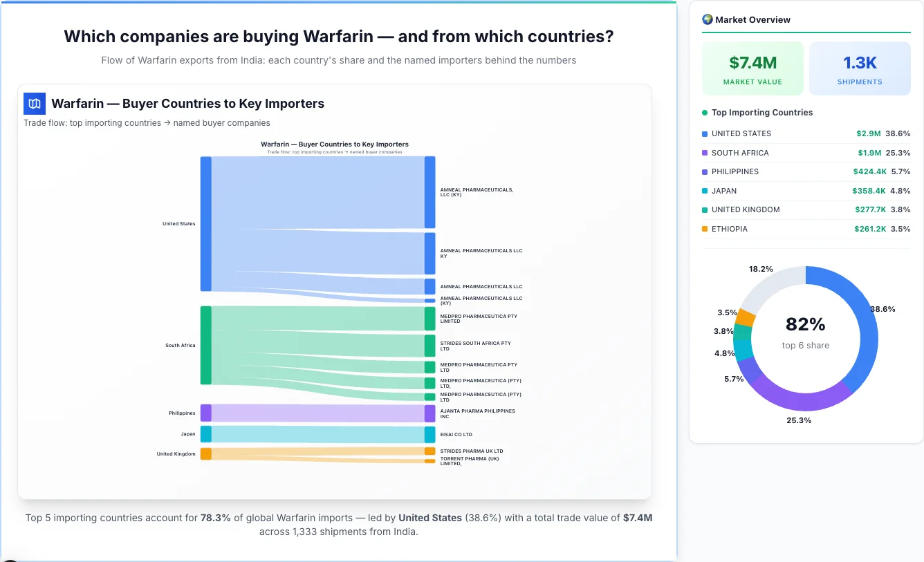Switch to the SHIPMENTS card

(x=860, y=68)
